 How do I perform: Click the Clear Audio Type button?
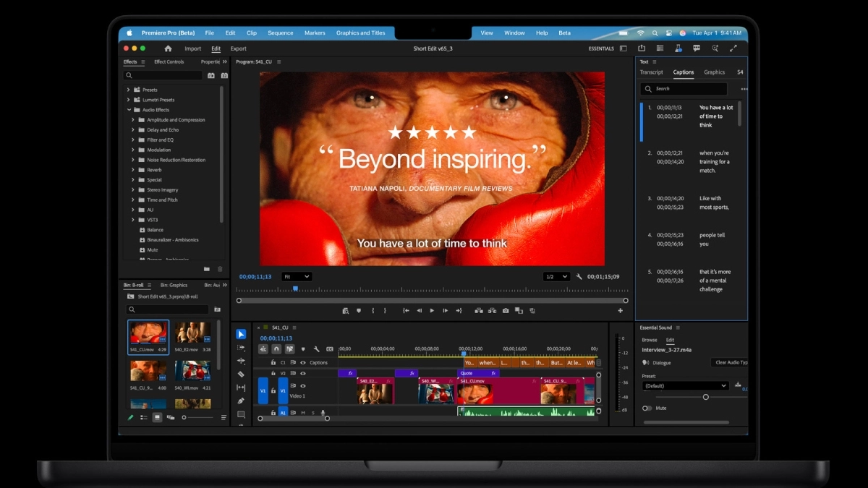pos(731,363)
